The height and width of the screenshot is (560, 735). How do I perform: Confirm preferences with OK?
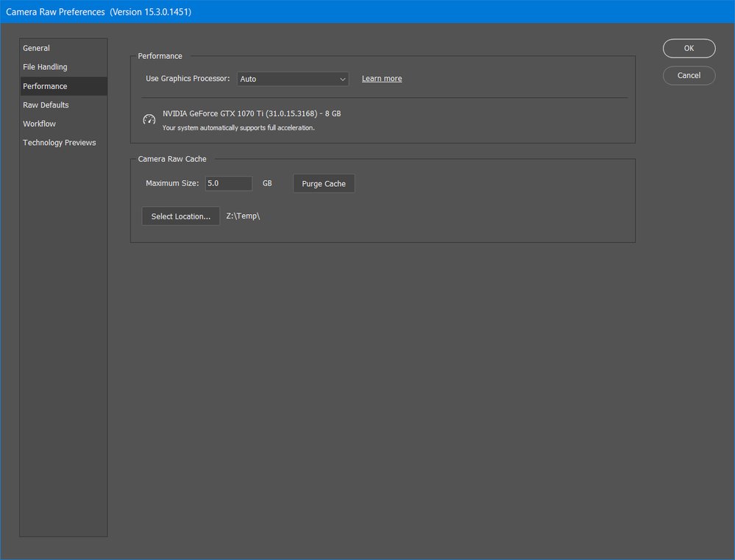[689, 49]
